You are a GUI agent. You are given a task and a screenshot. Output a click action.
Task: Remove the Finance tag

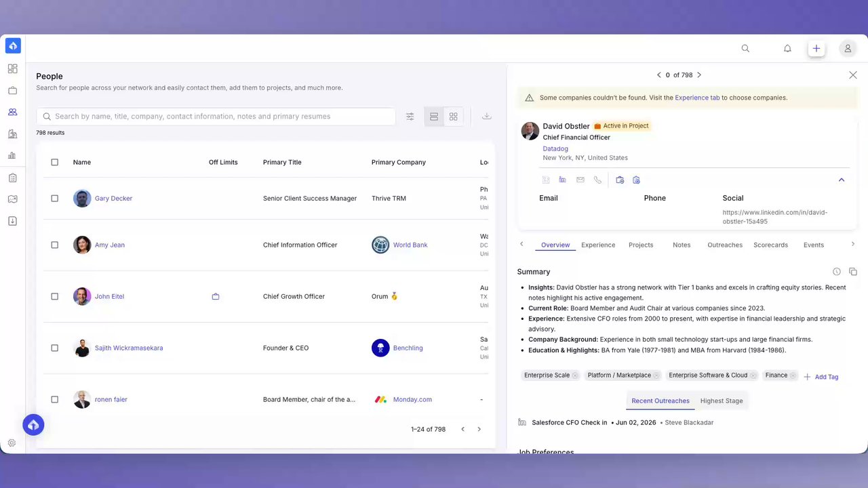pos(793,375)
